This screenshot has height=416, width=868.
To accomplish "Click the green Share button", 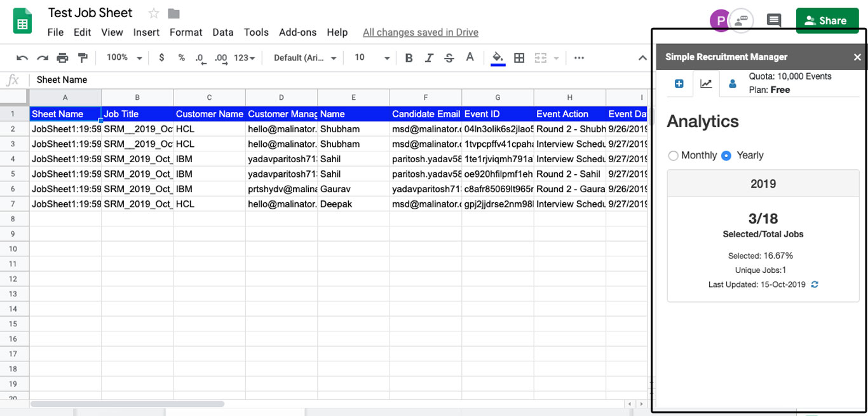I will (x=827, y=20).
